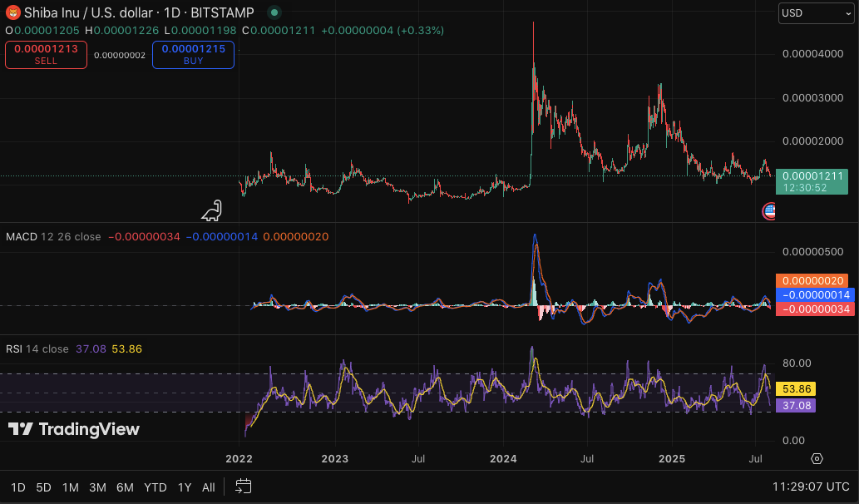859x504 pixels.
Task: Click the 0.00004000 price axis label
Action: (812, 54)
